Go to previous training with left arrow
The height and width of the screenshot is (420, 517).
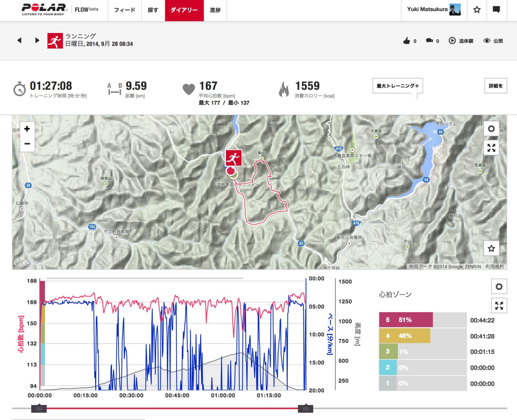tap(20, 40)
